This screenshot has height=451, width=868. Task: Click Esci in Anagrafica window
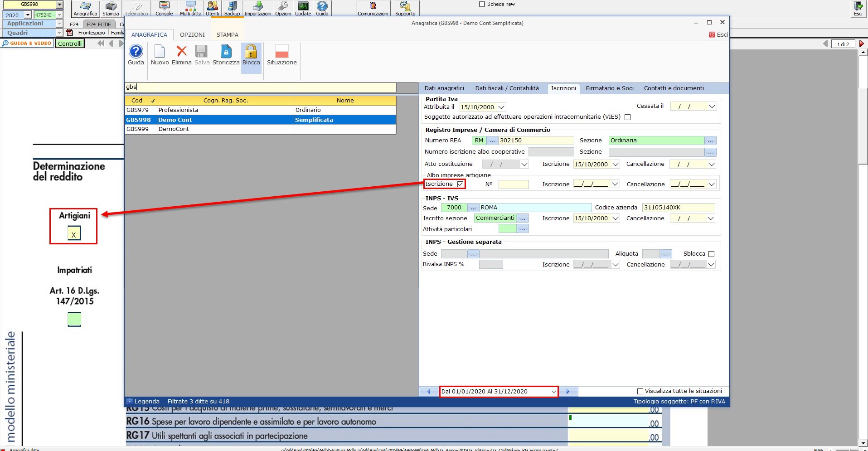718,35
